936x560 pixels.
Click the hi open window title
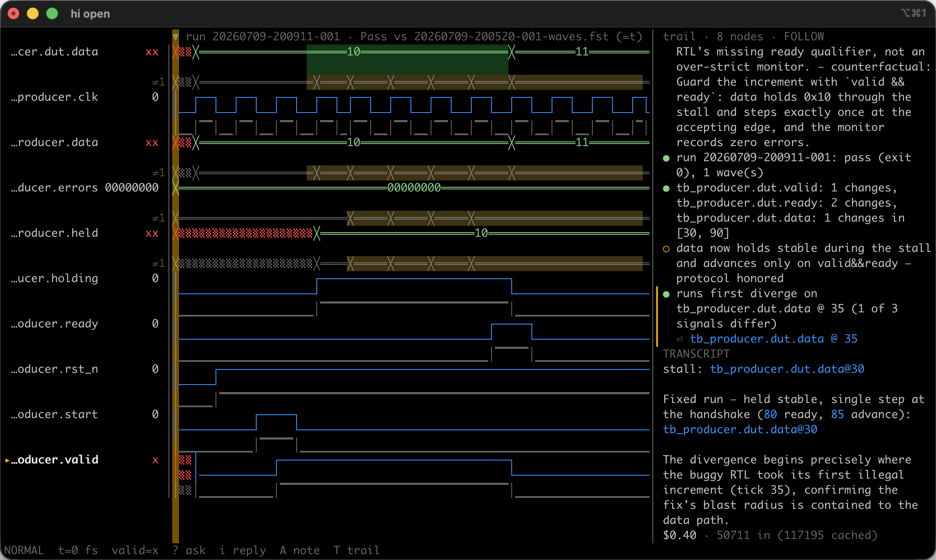click(90, 14)
